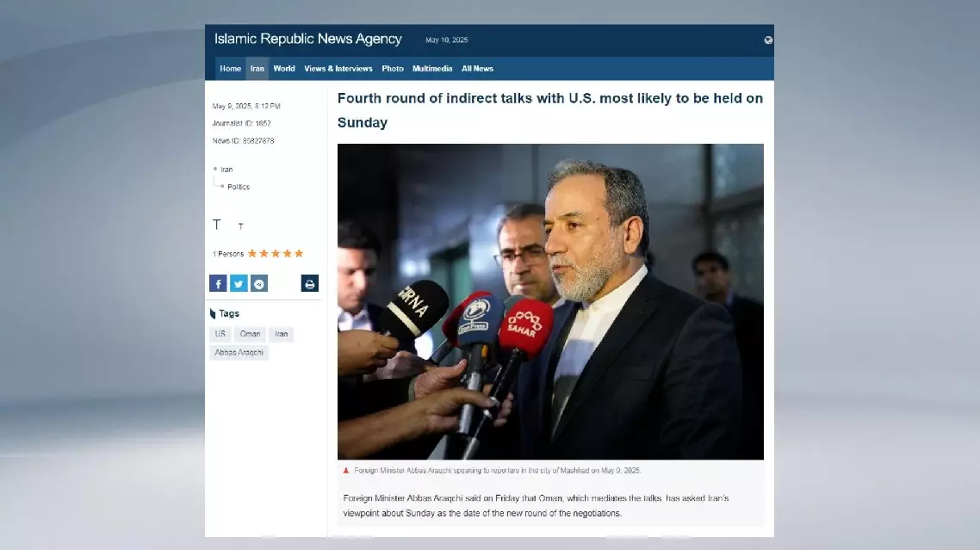980x550 pixels.
Task: Print this article with printer icon
Action: pyautogui.click(x=309, y=283)
